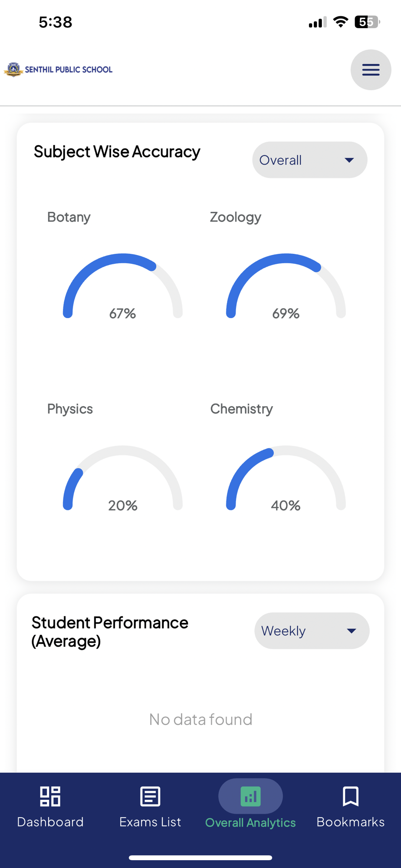The height and width of the screenshot is (868, 401).
Task: Go to the Exams List tab label
Action: pyautogui.click(x=150, y=822)
